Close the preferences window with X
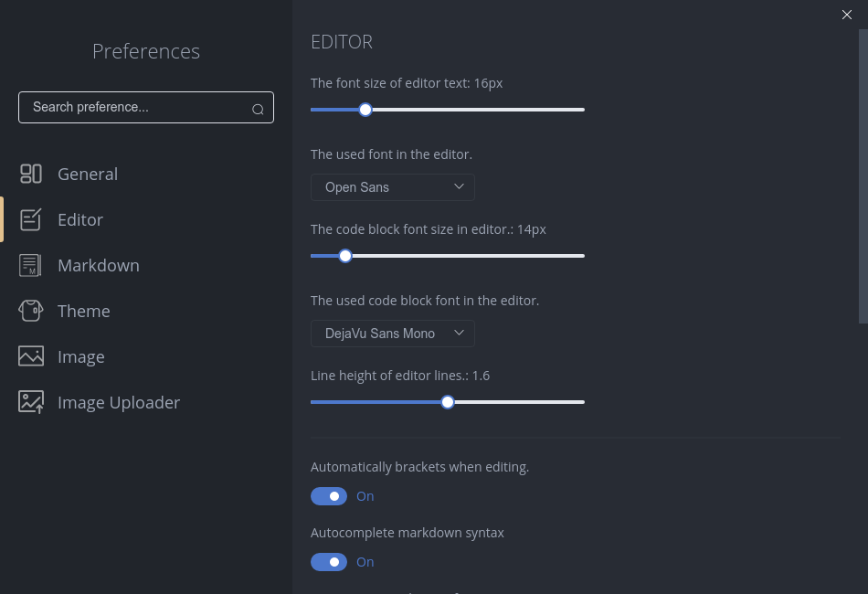The width and height of the screenshot is (868, 594). click(847, 15)
